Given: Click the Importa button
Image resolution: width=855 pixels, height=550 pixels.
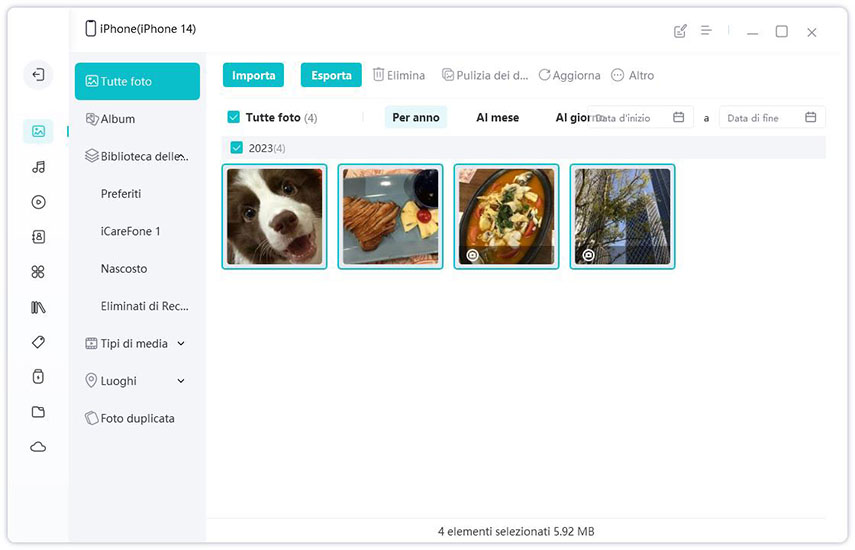Looking at the screenshot, I should (253, 75).
